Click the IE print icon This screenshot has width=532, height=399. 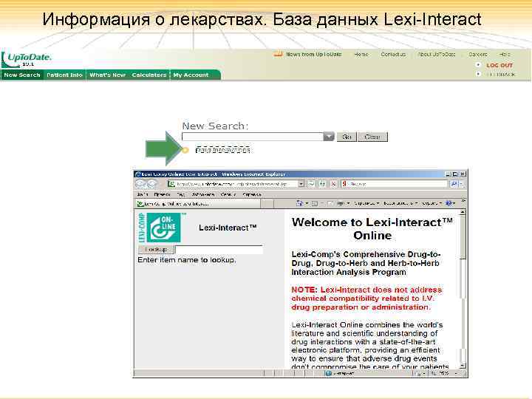(x=341, y=203)
